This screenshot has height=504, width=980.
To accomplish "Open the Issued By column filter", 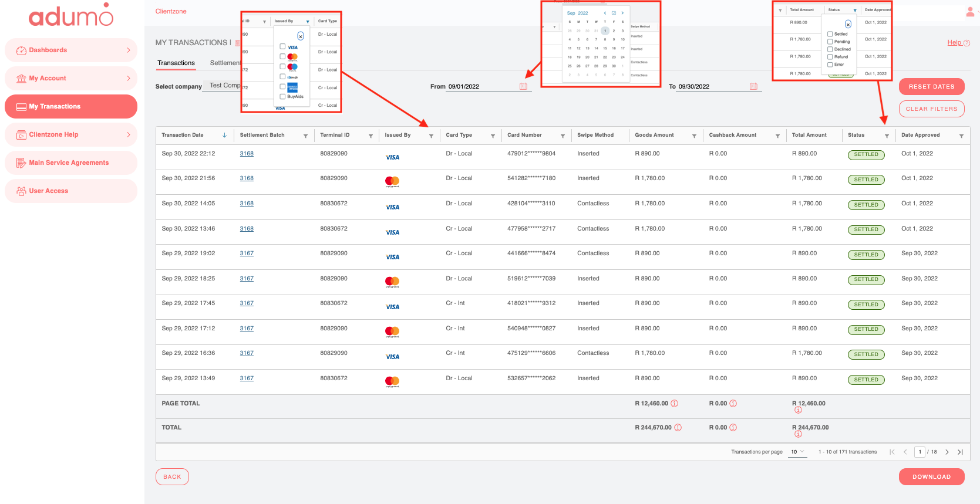I will coord(431,136).
